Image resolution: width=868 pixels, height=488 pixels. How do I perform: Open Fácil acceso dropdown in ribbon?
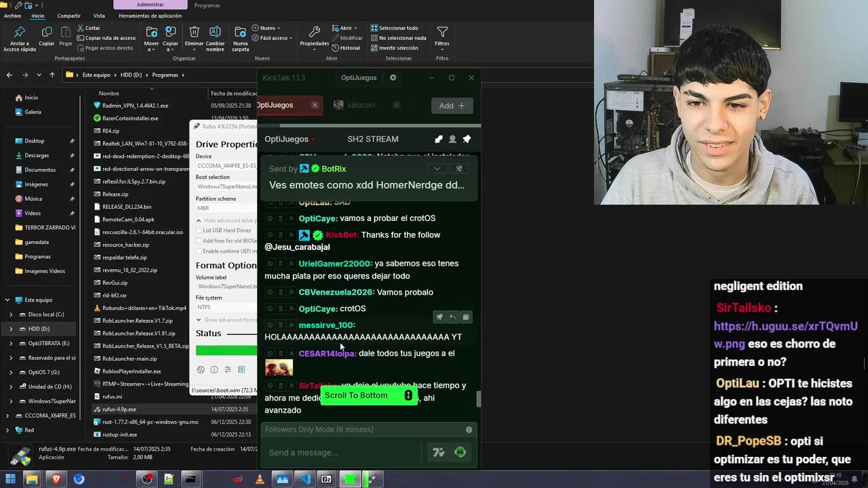coord(272,38)
